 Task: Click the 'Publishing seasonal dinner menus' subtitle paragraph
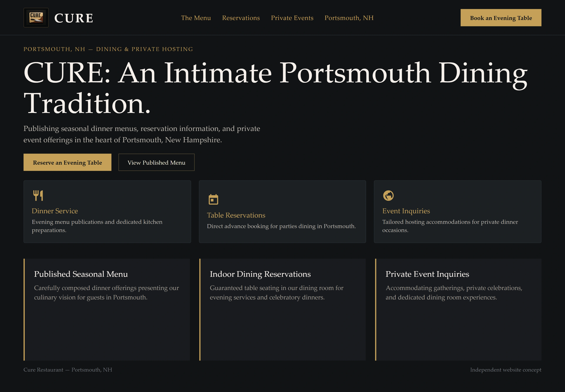pyautogui.click(x=142, y=134)
